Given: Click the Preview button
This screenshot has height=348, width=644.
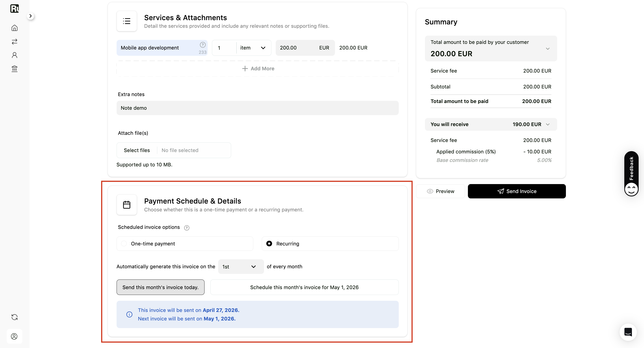Looking at the screenshot, I should point(441,191).
